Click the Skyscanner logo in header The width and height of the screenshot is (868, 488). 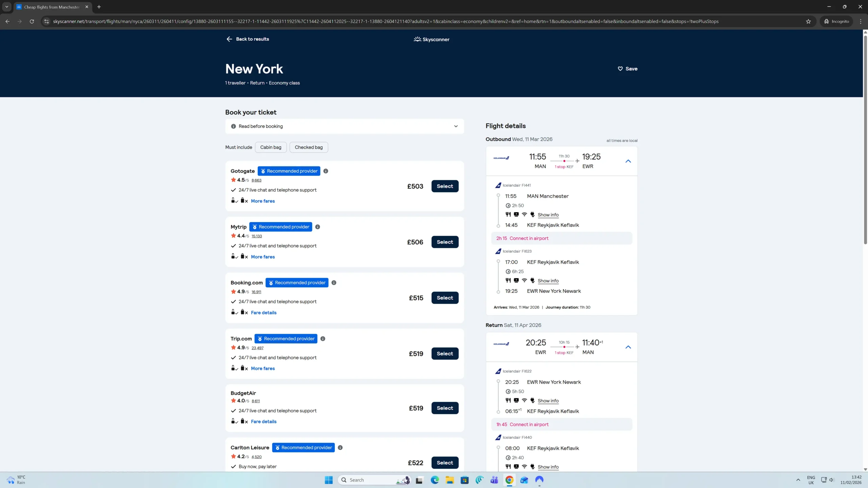(x=431, y=39)
